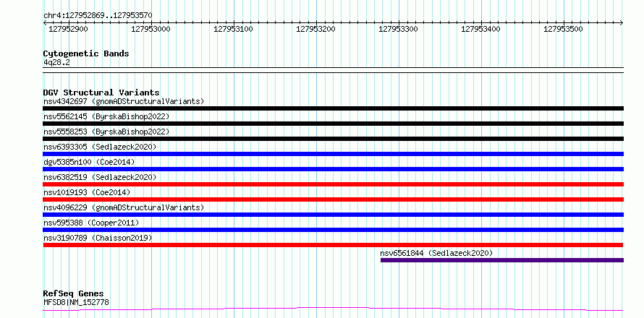The height and width of the screenshot is (318, 644).
Task: Open the Cytogenetic Bands track heading
Action: (86, 53)
